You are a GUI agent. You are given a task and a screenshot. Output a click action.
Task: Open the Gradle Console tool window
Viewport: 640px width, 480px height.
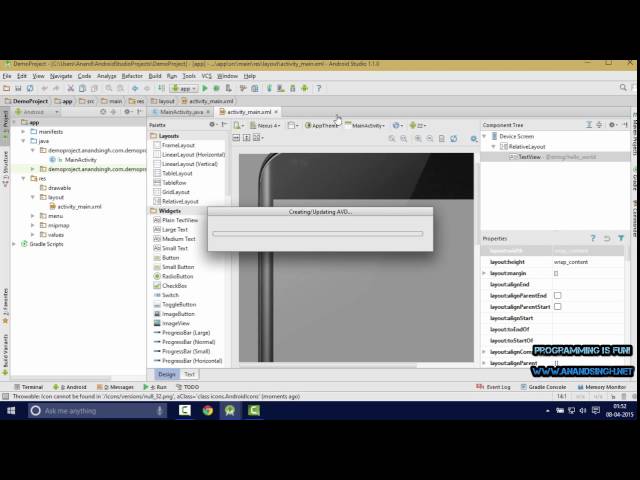point(543,387)
